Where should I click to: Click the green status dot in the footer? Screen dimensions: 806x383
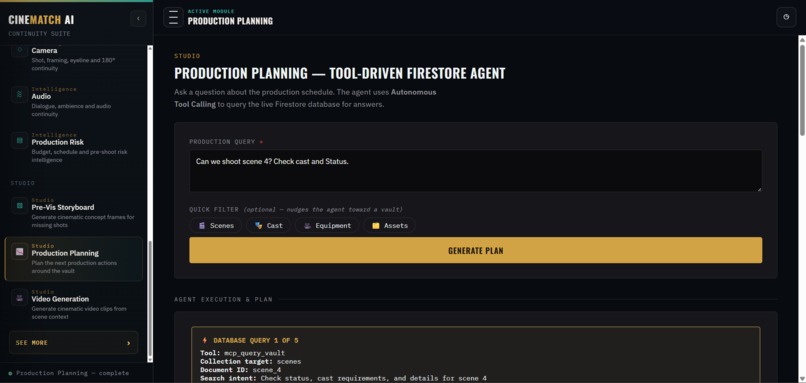tap(10, 373)
